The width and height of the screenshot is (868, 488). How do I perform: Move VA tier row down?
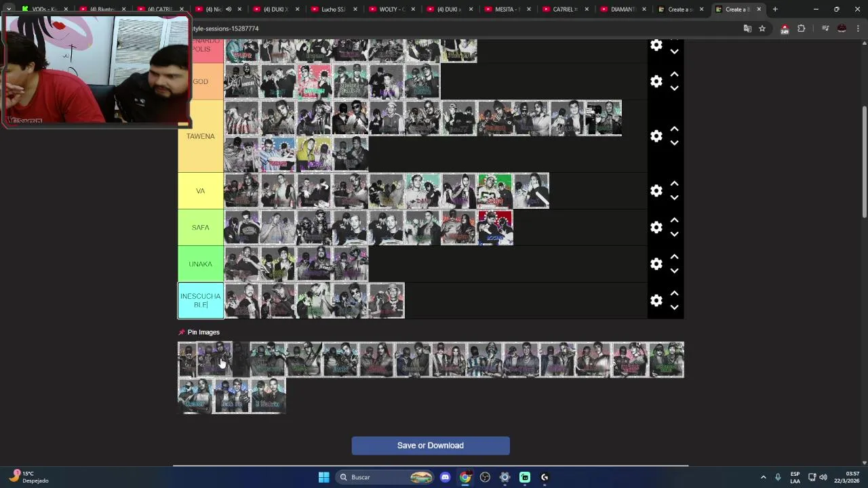[x=674, y=198]
